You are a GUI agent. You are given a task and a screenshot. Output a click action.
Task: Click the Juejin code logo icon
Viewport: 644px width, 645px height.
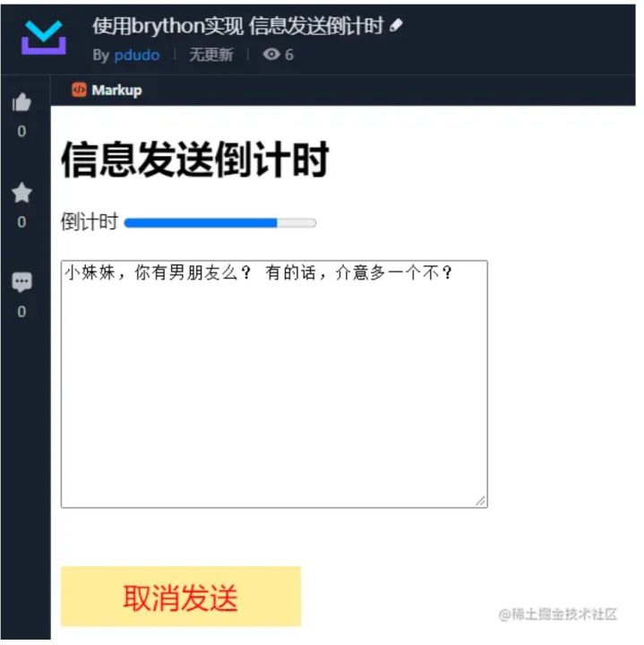(x=44, y=38)
